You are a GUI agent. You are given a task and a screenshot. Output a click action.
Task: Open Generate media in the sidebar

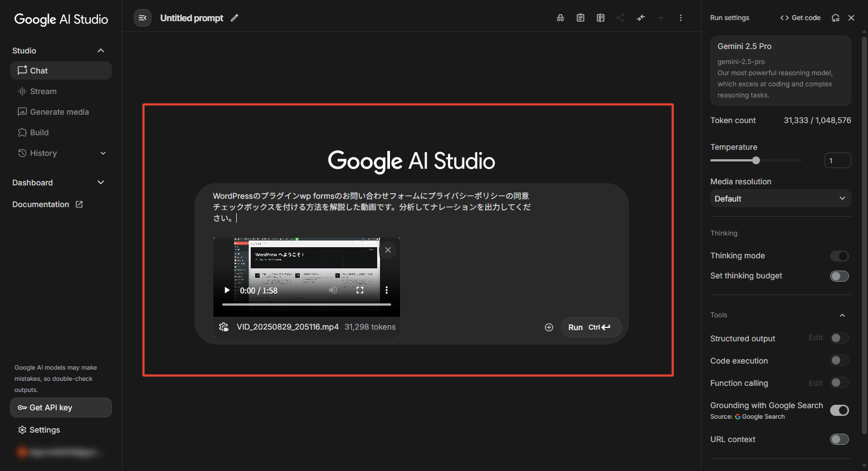[x=61, y=112]
